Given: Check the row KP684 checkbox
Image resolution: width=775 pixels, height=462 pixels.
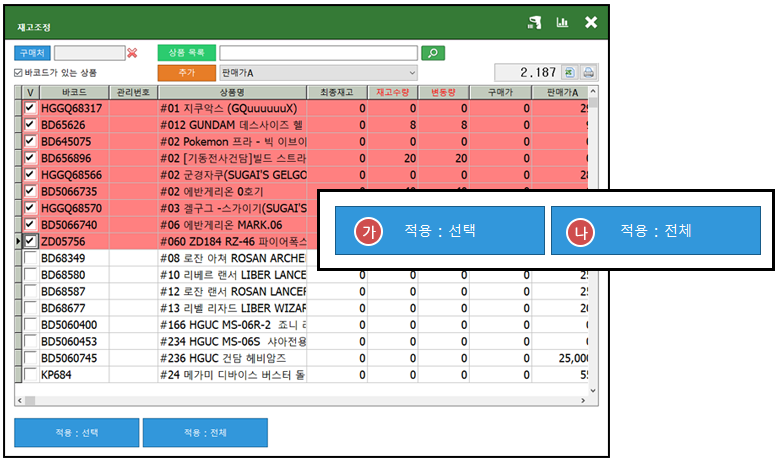Looking at the screenshot, I should coord(30,375).
